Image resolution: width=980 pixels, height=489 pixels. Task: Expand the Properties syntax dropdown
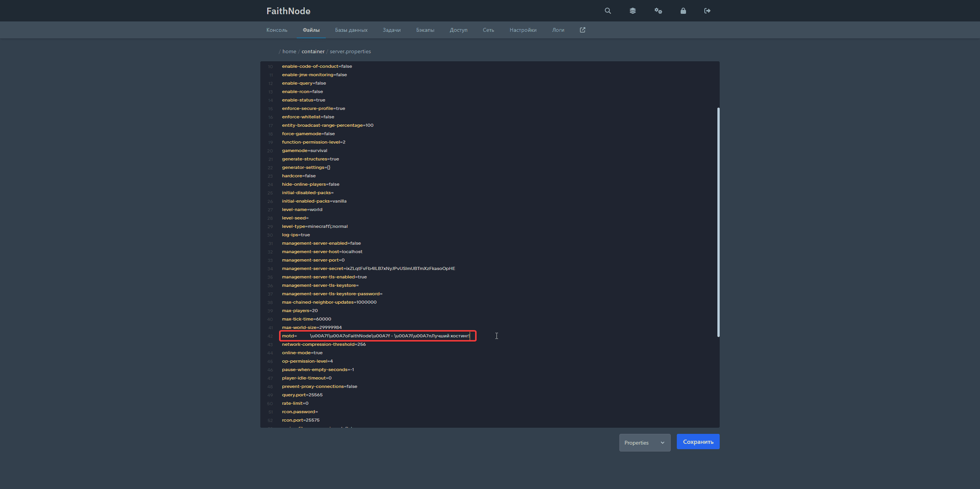645,443
